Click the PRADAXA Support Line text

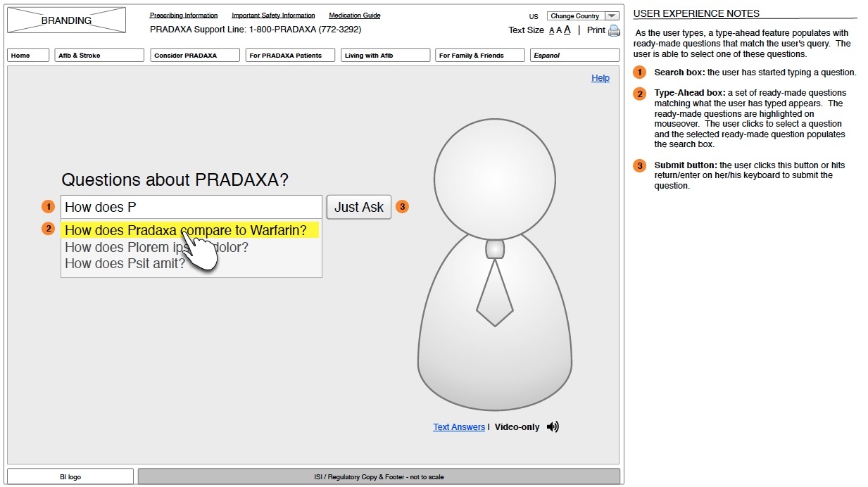[x=256, y=30]
